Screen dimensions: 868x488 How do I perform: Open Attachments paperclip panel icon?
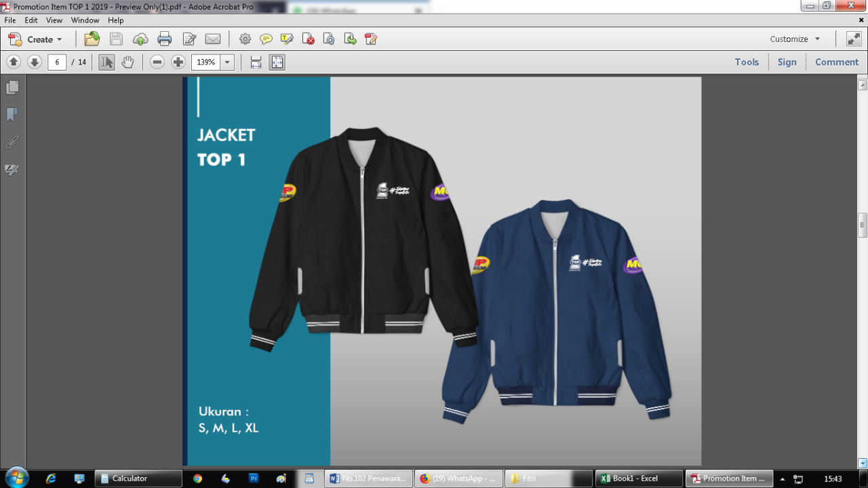point(12,143)
